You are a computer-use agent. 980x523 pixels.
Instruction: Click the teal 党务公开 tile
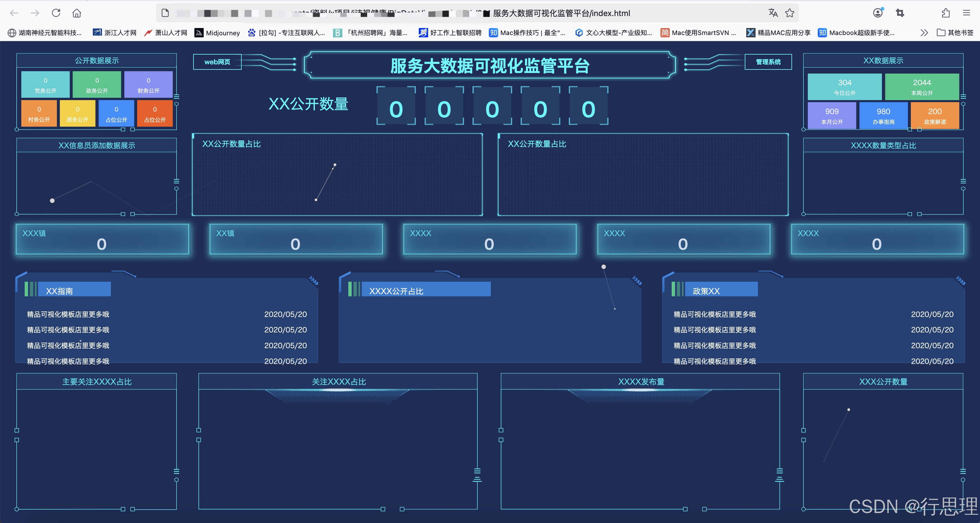pyautogui.click(x=45, y=85)
